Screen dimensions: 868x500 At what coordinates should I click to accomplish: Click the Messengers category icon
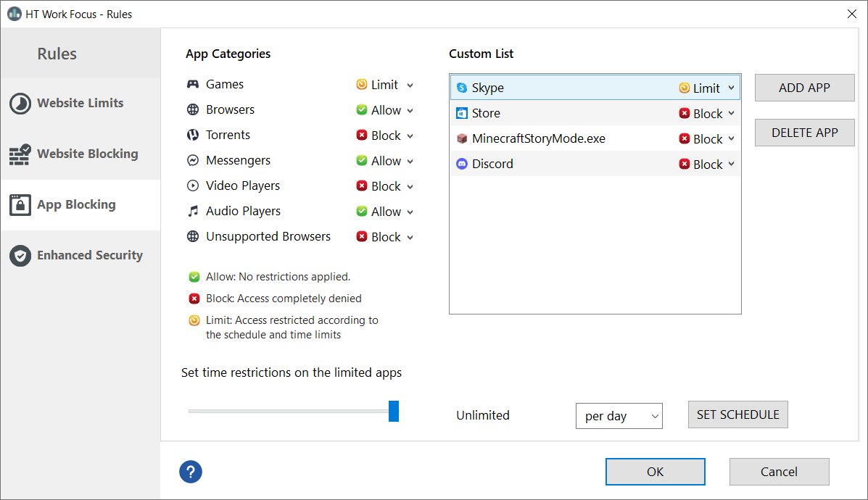193,160
